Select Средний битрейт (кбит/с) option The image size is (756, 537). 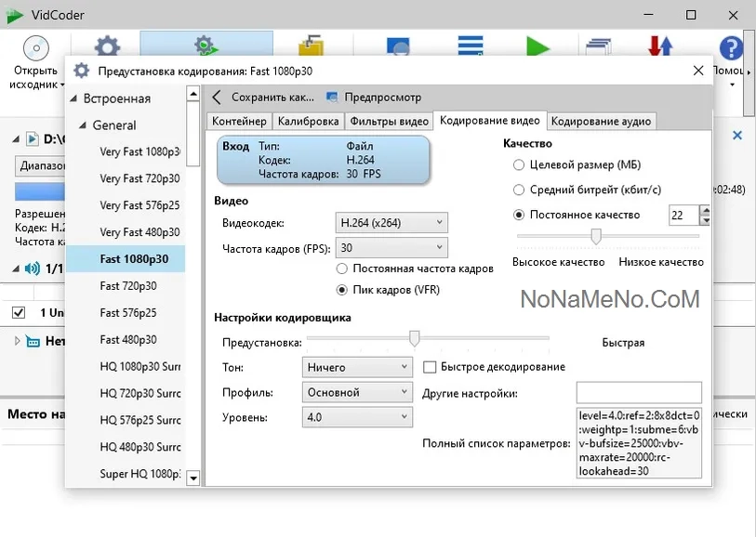tap(518, 190)
